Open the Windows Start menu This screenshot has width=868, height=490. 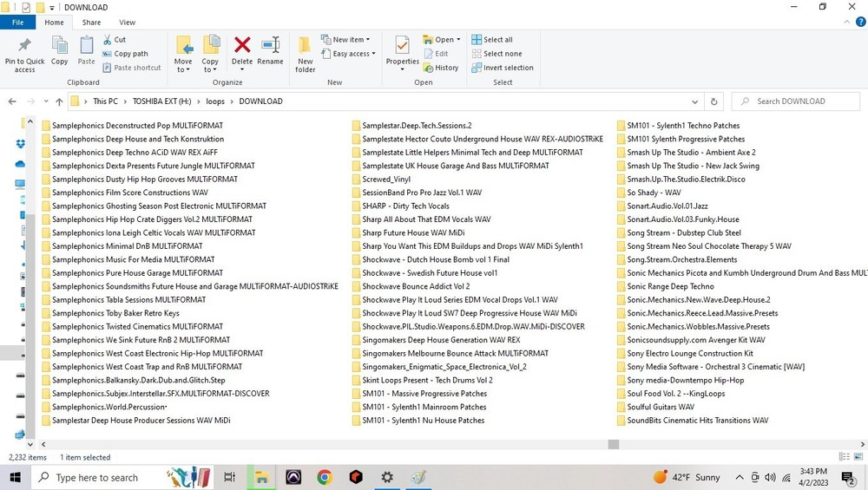tap(15, 477)
